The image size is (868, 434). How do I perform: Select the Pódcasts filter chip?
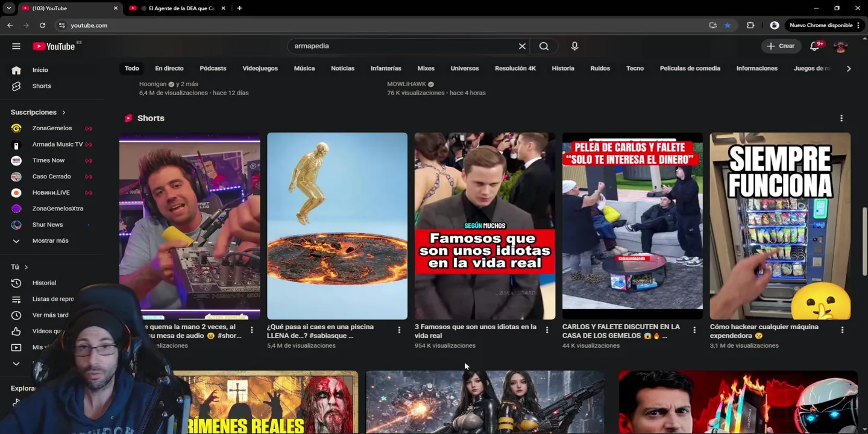point(213,68)
